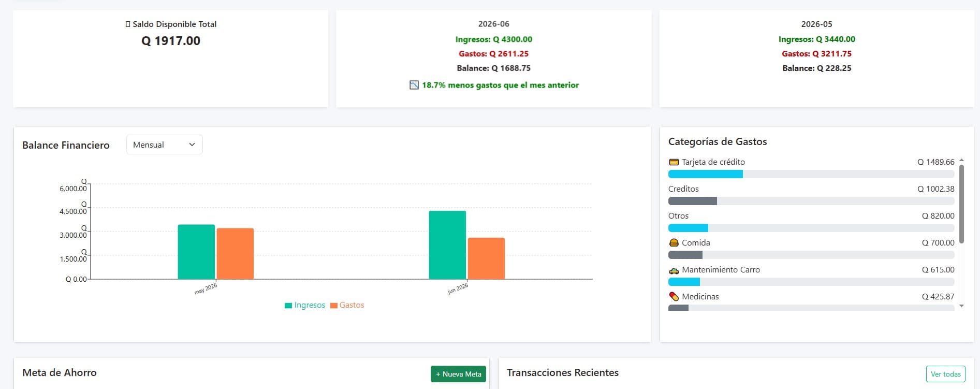The height and width of the screenshot is (389, 980).
Task: Click the green June 2026 Ingresos bar
Action: coord(447,245)
